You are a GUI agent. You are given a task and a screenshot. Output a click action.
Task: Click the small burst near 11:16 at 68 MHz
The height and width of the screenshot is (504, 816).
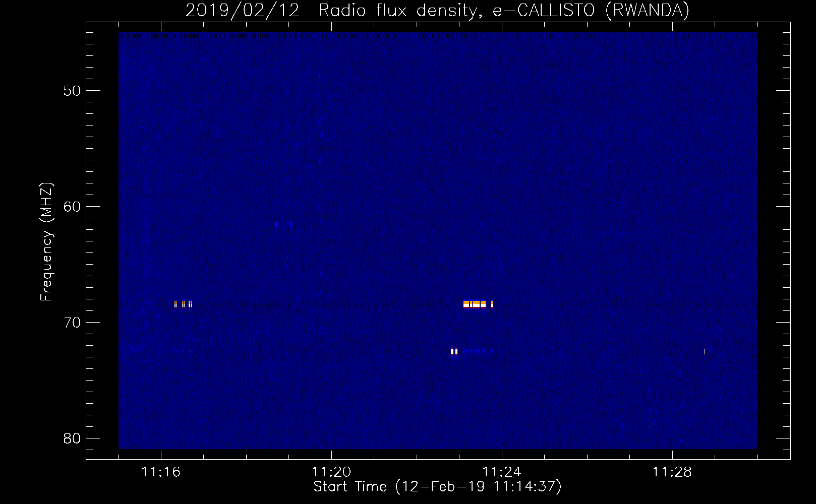click(x=183, y=304)
